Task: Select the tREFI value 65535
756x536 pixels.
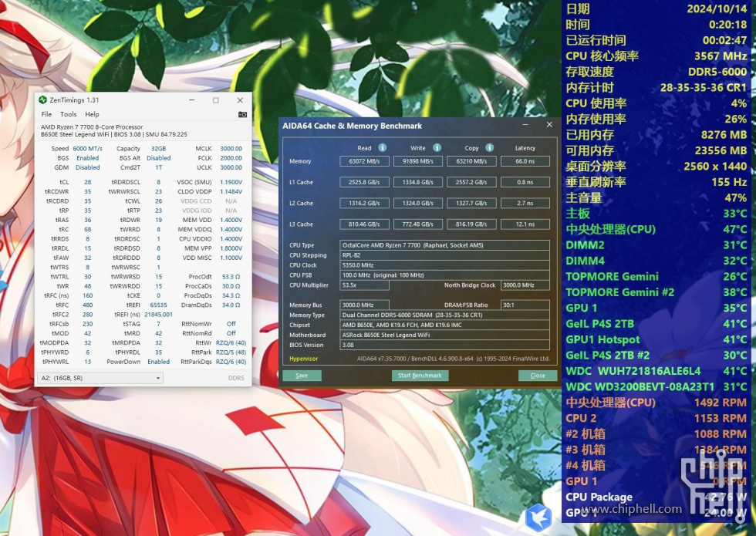Action: click(159, 305)
